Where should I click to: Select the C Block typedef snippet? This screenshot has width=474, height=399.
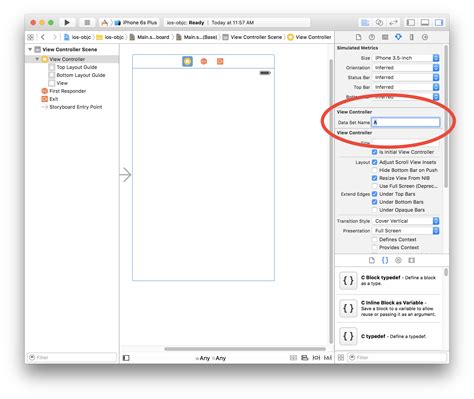388,280
